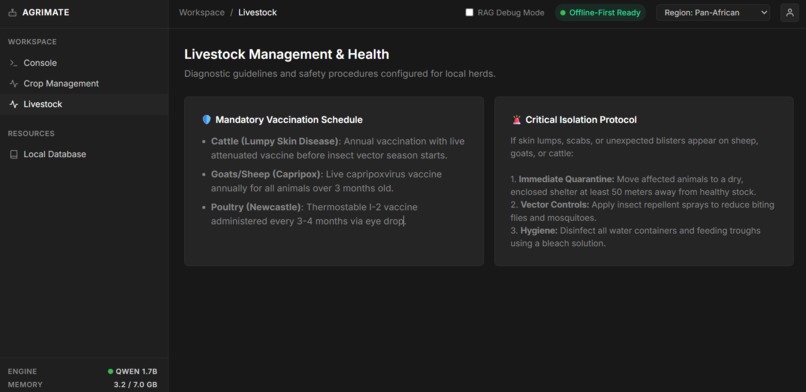The image size is (806, 392).
Task: Click the RESOURCES section label
Action: point(31,133)
